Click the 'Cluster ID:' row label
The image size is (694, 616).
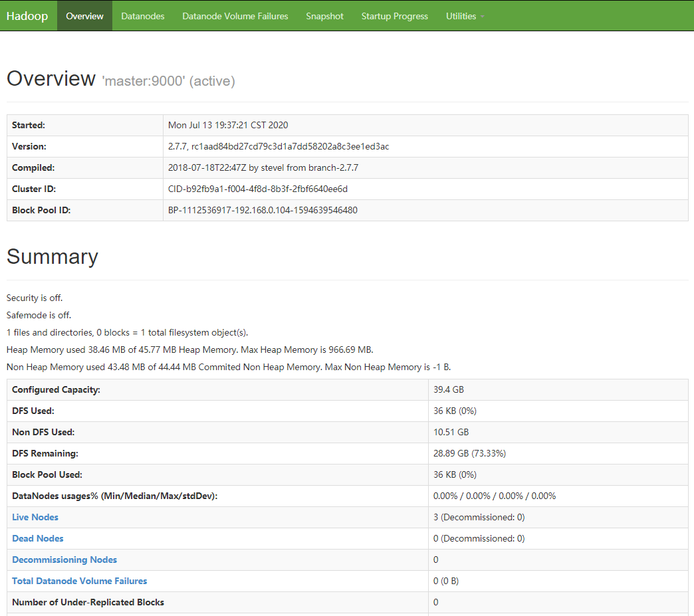pos(34,189)
